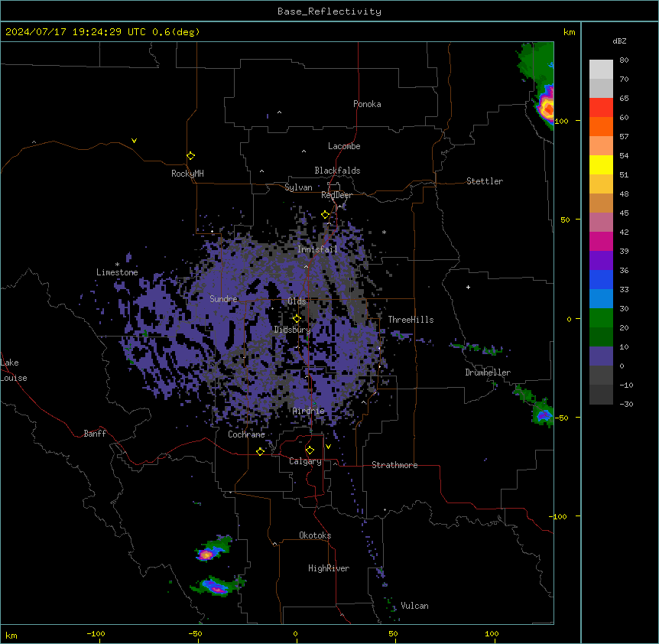
Task: Click the 80 value on dBZ legend
Action: click(624, 60)
